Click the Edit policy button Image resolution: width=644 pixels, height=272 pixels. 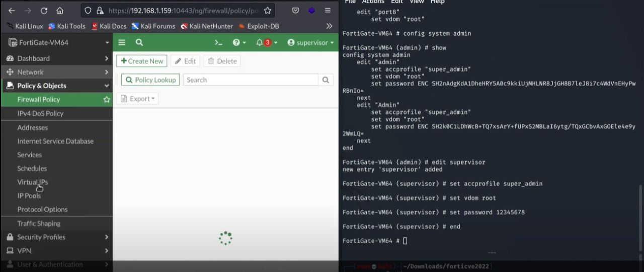click(x=185, y=61)
